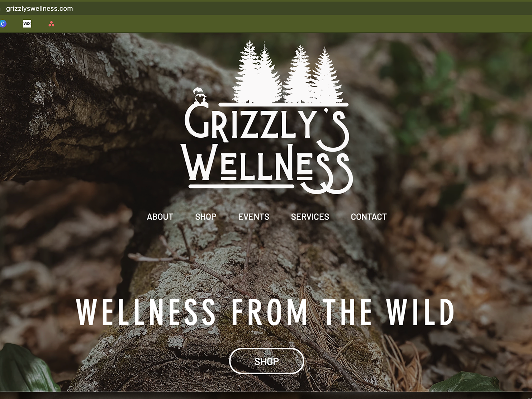
Task: Open the ABOUT navigation item
Action: pos(160,217)
